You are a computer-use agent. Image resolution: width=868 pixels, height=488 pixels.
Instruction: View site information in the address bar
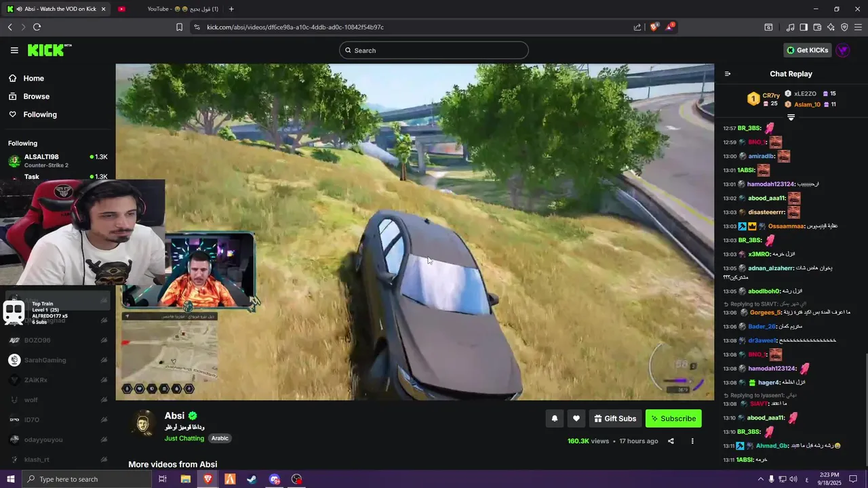(197, 27)
